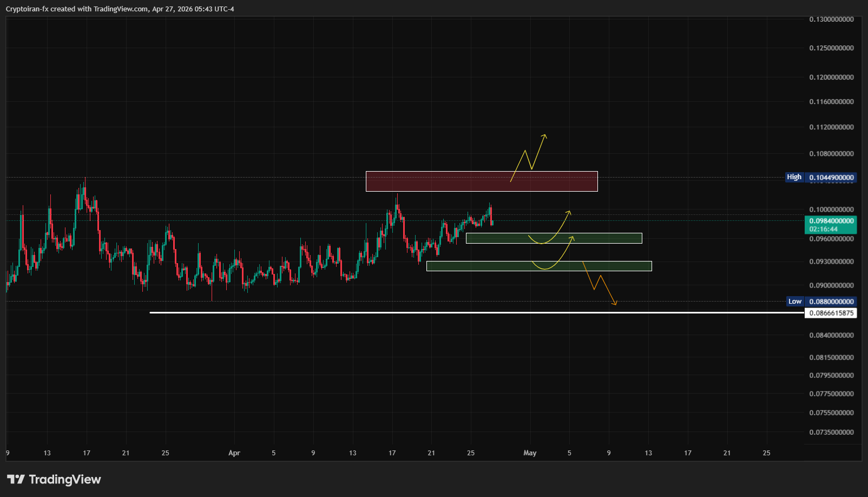Screen dimensions: 868x497
Task: Select the white horizontal support line
Action: pyautogui.click(x=379, y=312)
